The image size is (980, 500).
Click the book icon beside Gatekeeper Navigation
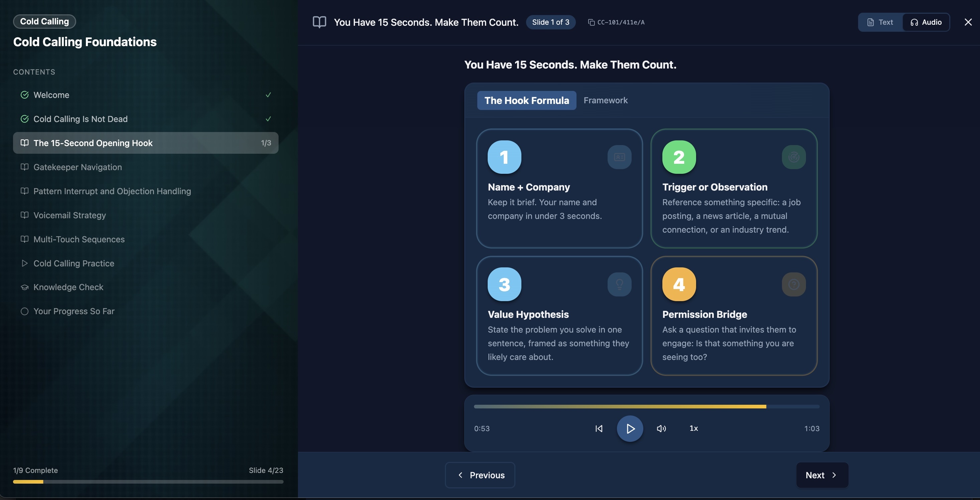(24, 167)
